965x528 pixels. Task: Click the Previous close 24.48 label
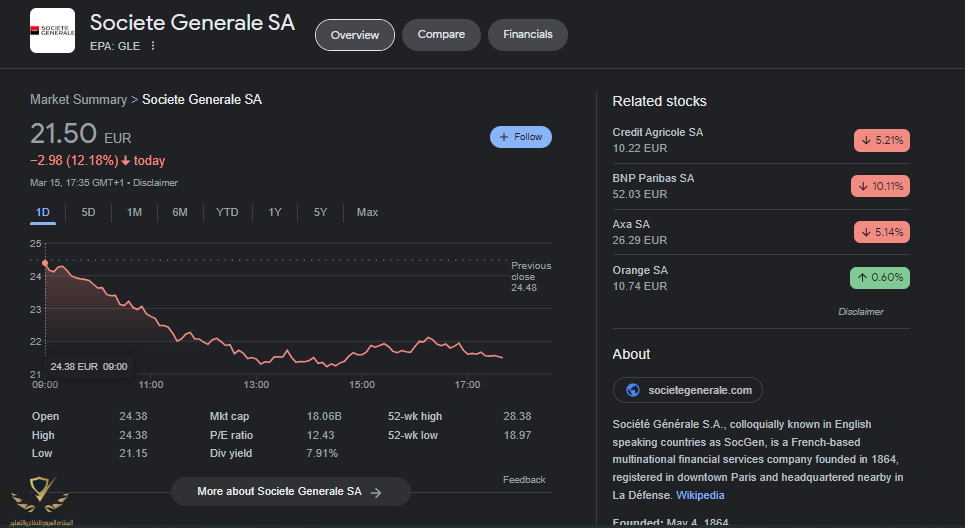[x=531, y=276]
